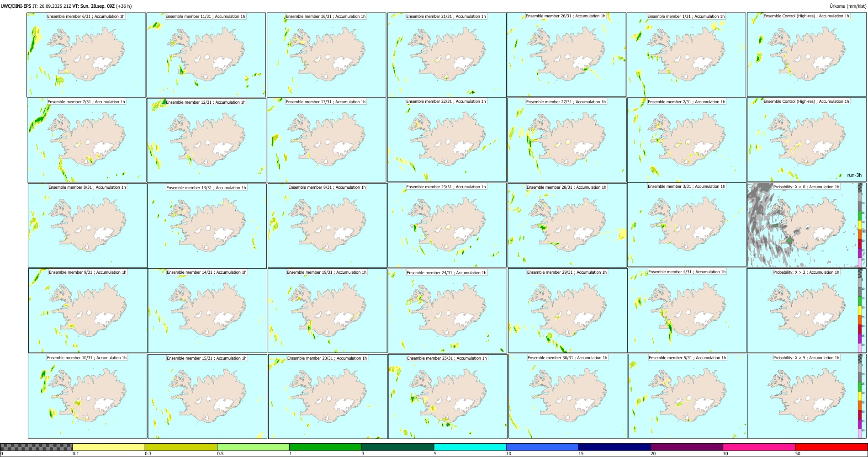Click the 'UWC/DINI-EPS' header text

pos(16,6)
